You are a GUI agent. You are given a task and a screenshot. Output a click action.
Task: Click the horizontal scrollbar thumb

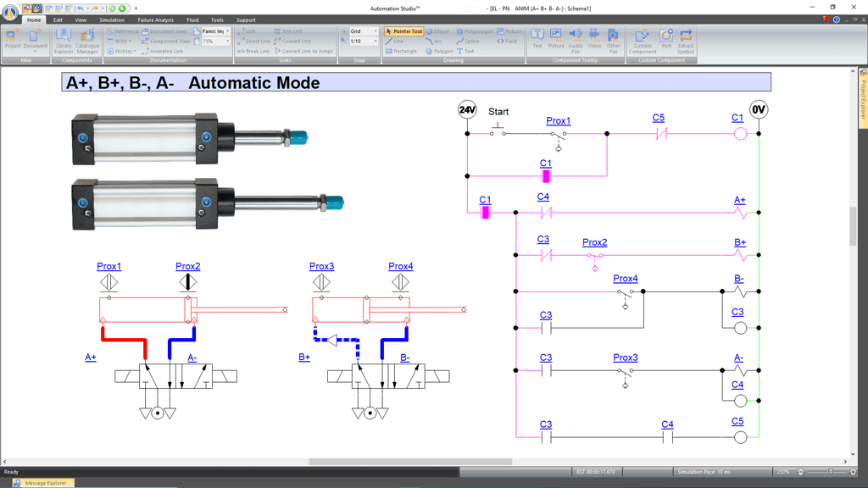pyautogui.click(x=410, y=462)
